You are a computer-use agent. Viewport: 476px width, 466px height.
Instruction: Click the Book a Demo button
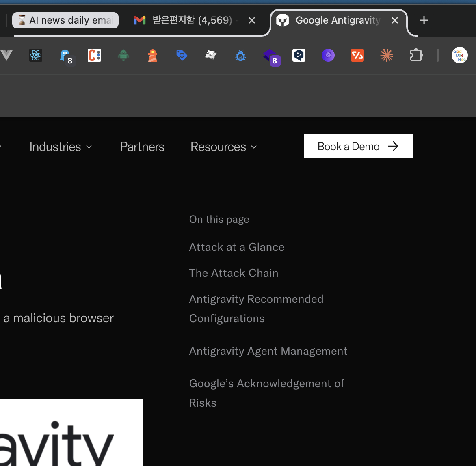point(359,146)
